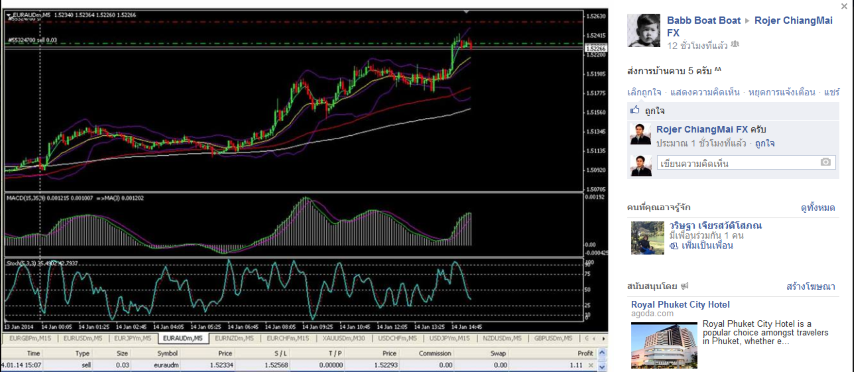Click the Unlike (เลิกถูกใจ) link
The height and width of the screenshot is (372, 854).
pos(645,92)
